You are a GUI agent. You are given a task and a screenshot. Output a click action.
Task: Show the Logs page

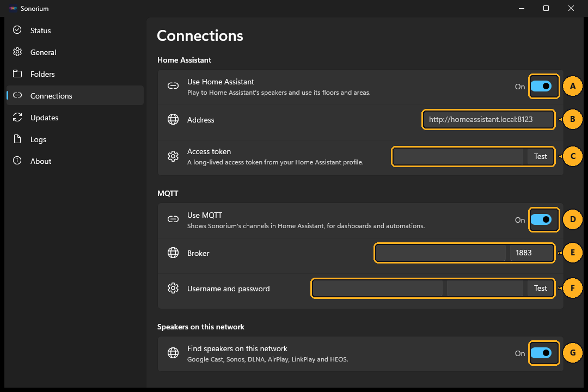click(75, 139)
